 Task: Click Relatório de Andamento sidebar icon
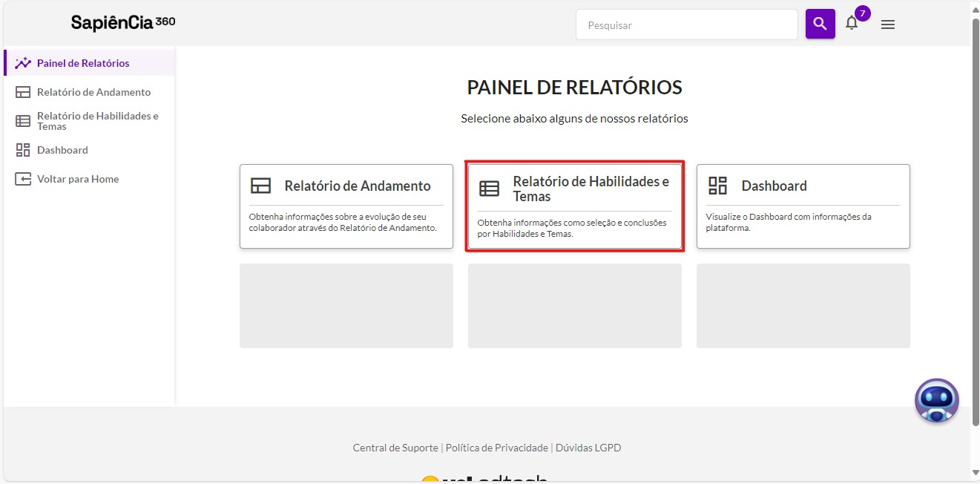click(x=23, y=92)
